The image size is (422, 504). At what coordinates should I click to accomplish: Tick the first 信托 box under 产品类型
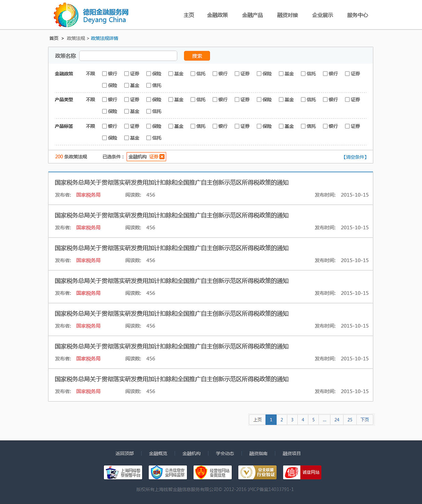(x=193, y=99)
